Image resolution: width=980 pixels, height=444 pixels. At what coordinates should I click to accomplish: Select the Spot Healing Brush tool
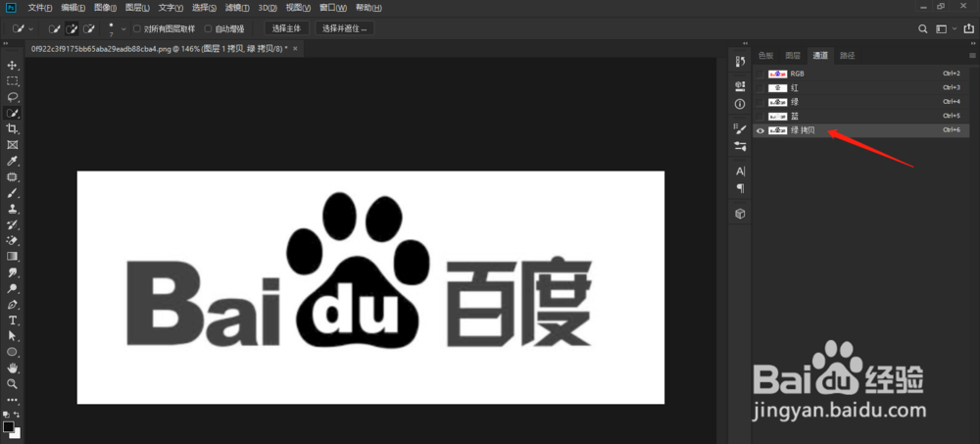coord(12,177)
